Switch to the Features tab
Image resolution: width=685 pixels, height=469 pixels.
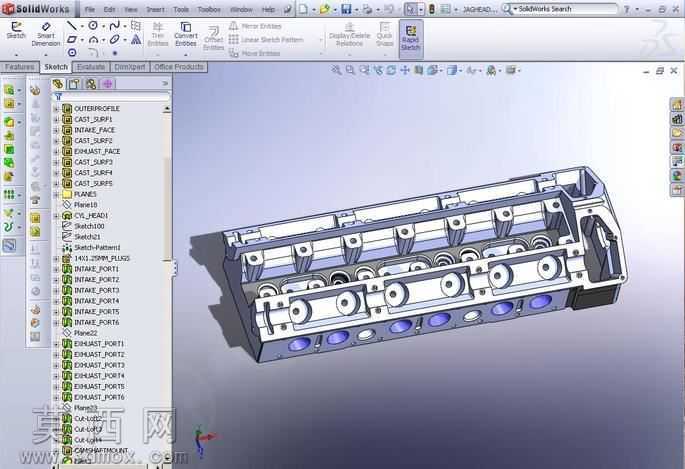[x=20, y=67]
